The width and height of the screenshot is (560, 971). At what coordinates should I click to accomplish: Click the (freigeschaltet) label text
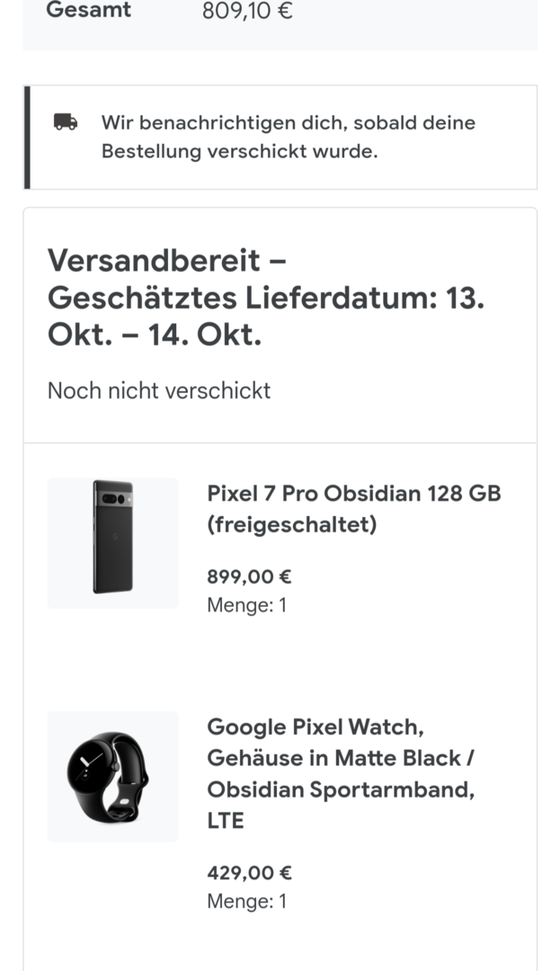291,525
